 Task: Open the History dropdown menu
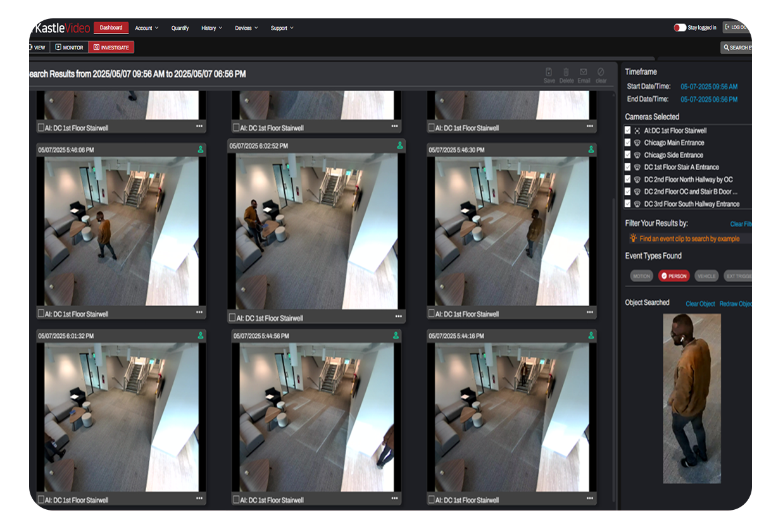coord(211,28)
